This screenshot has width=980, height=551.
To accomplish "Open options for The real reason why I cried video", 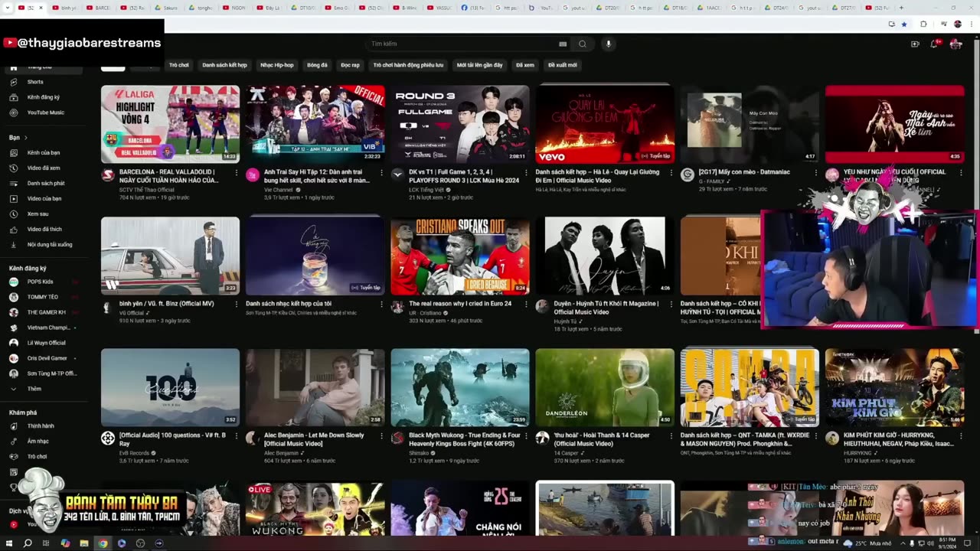I will (526, 304).
